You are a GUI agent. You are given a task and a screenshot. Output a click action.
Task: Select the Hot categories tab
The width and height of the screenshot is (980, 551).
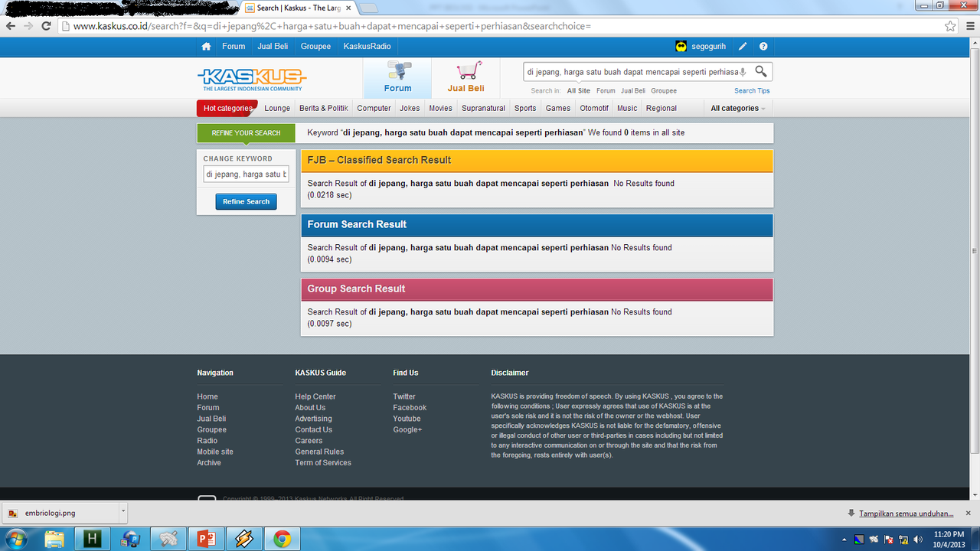[227, 108]
